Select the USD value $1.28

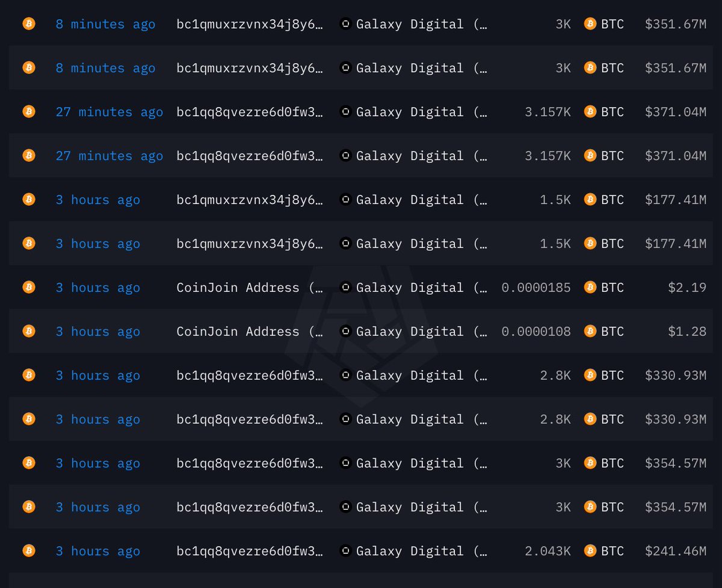tap(687, 332)
